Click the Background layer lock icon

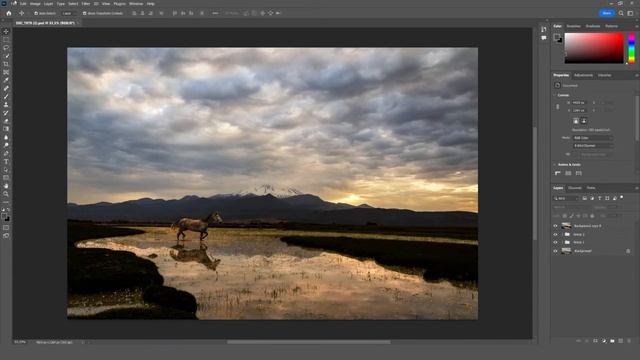pos(628,251)
